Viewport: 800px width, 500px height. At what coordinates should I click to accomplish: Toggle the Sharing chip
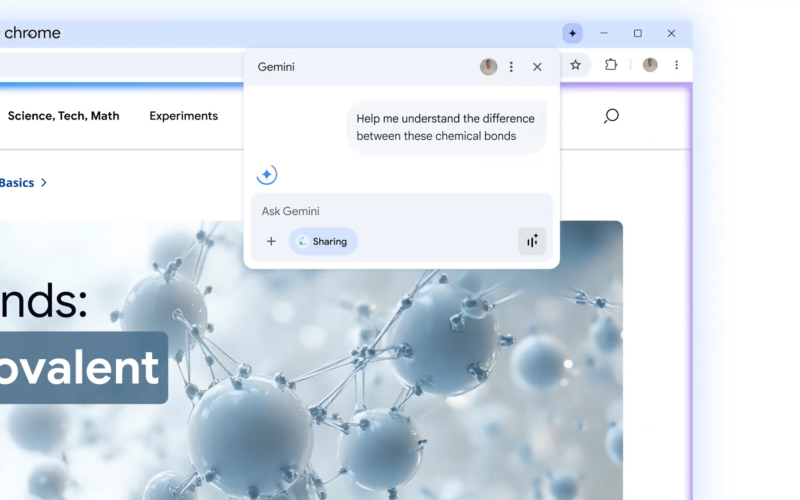tap(323, 241)
